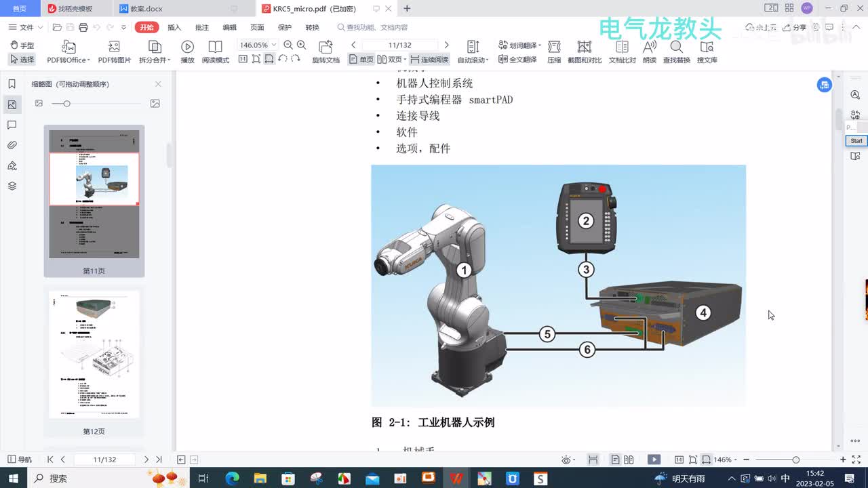Viewport: 868px width, 488px height.
Task: Switch to the 找稻壳模板 tab
Action: click(75, 9)
